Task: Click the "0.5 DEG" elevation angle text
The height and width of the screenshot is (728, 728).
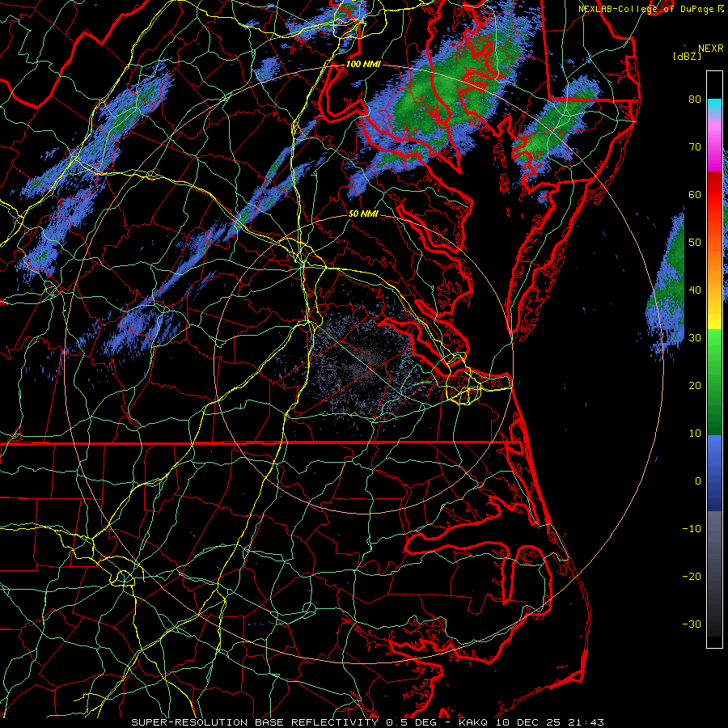Action: [x=412, y=722]
